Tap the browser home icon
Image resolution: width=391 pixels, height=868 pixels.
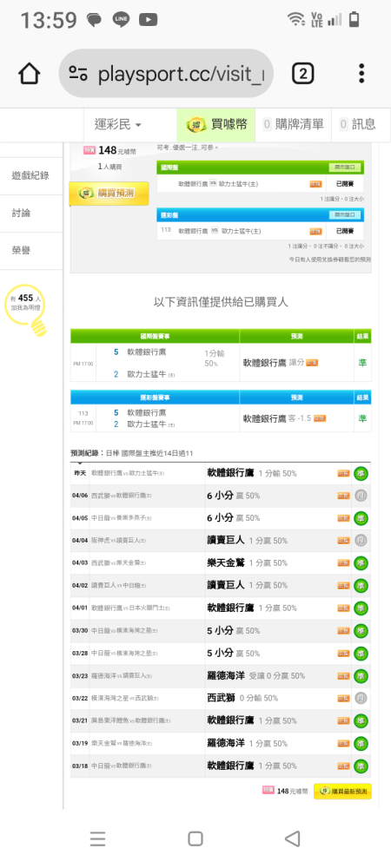[x=30, y=74]
